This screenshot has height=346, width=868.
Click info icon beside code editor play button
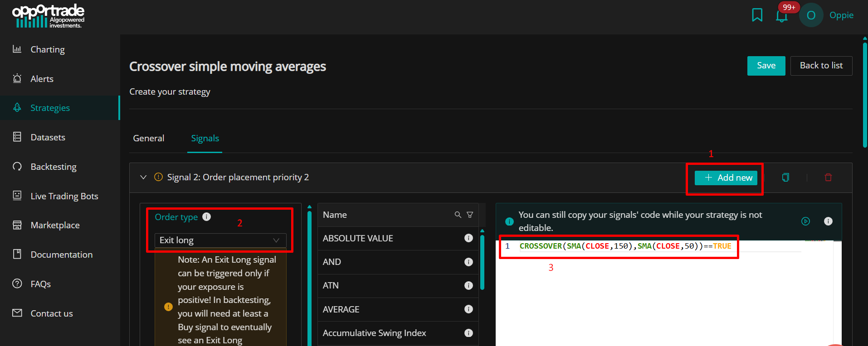coord(828,221)
